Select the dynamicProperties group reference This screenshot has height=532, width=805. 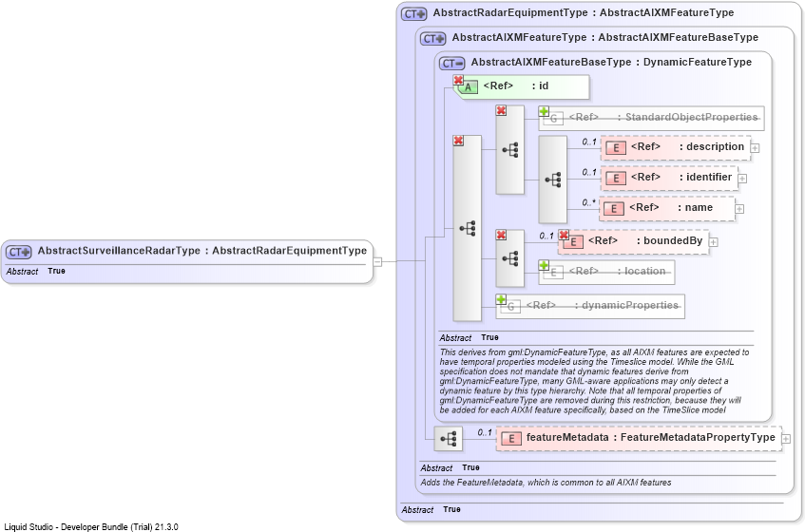pyautogui.click(x=590, y=306)
